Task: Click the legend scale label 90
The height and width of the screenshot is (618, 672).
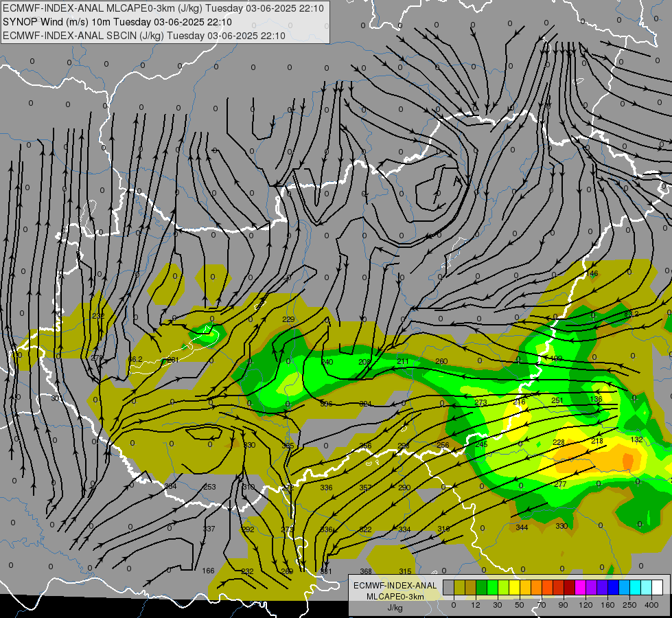Action: 563,605
